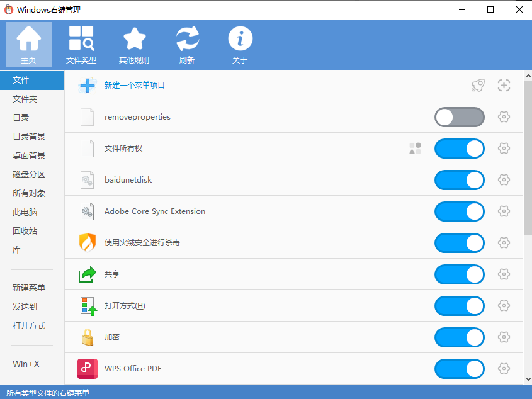Disable the baidunetdisk toggle
This screenshot has width=532, height=399.
coord(460,180)
